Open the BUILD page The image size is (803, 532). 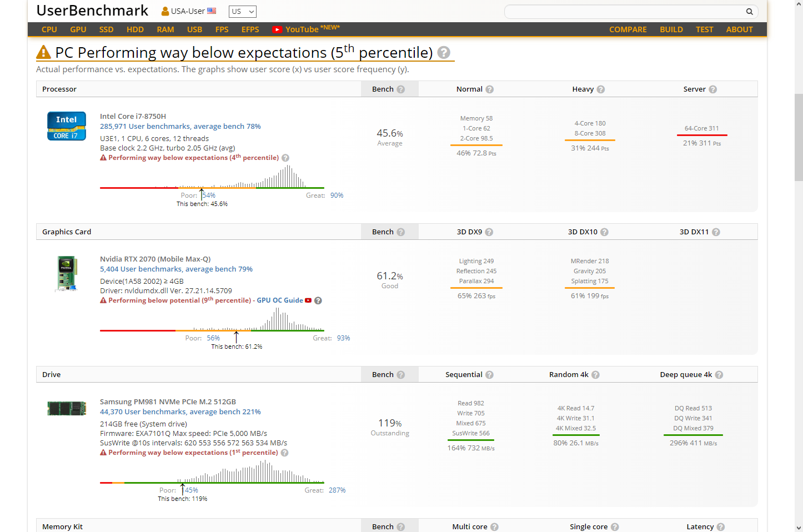click(671, 29)
